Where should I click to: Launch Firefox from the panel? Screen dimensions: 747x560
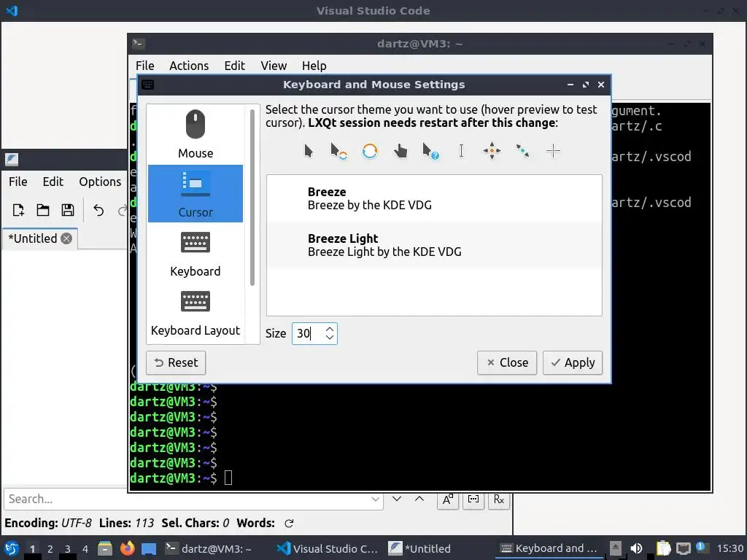coord(127,548)
